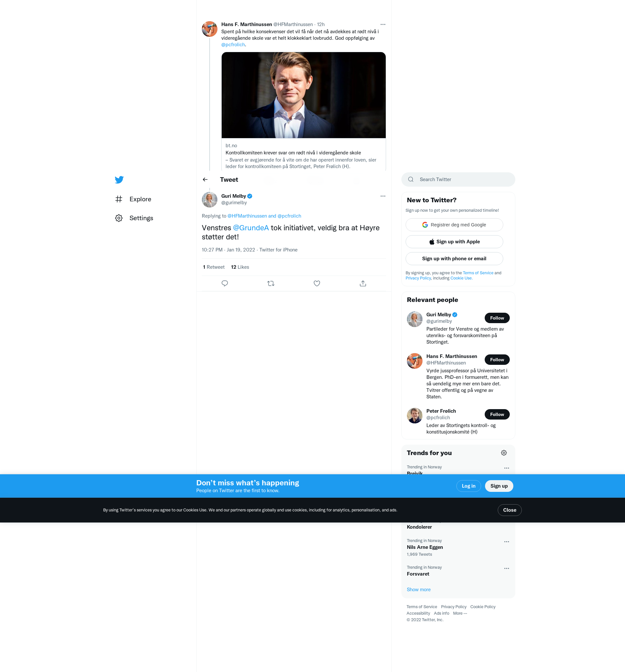Open the Cookie Use link
Viewport: 625px width, 672px height.
461,278
